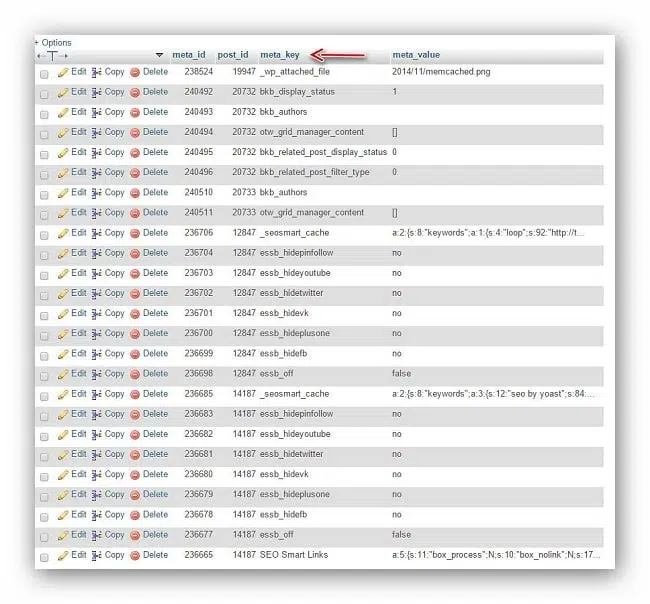The width and height of the screenshot is (650, 604).
Task: Click the pencil Edit icon for row 236701
Action: point(63,314)
